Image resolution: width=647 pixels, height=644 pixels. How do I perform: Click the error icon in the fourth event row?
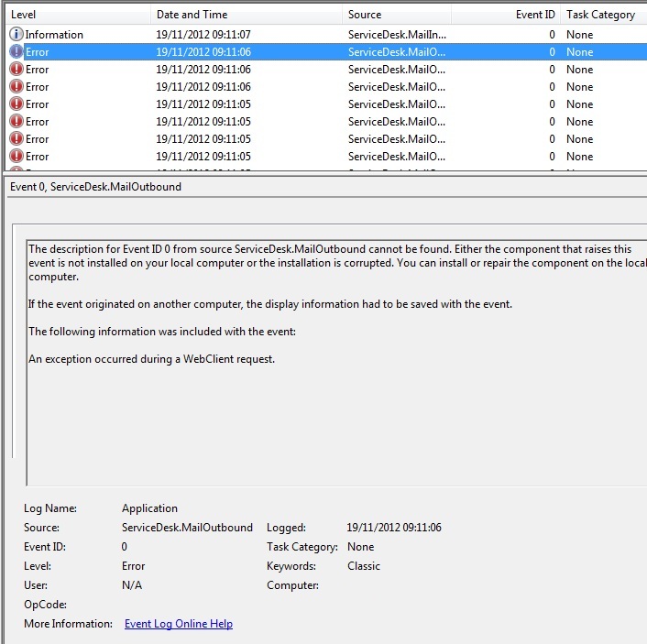pyautogui.click(x=16, y=86)
